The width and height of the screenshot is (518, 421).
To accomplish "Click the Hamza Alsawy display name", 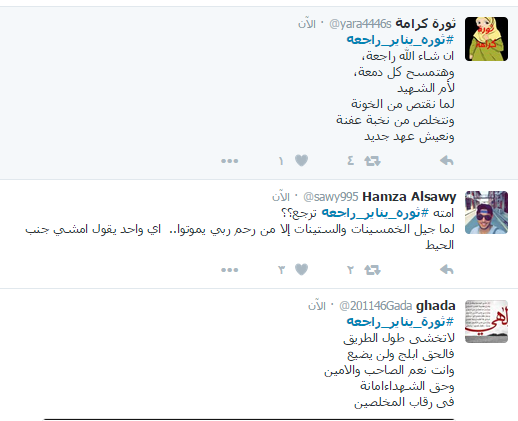I will click(409, 197).
